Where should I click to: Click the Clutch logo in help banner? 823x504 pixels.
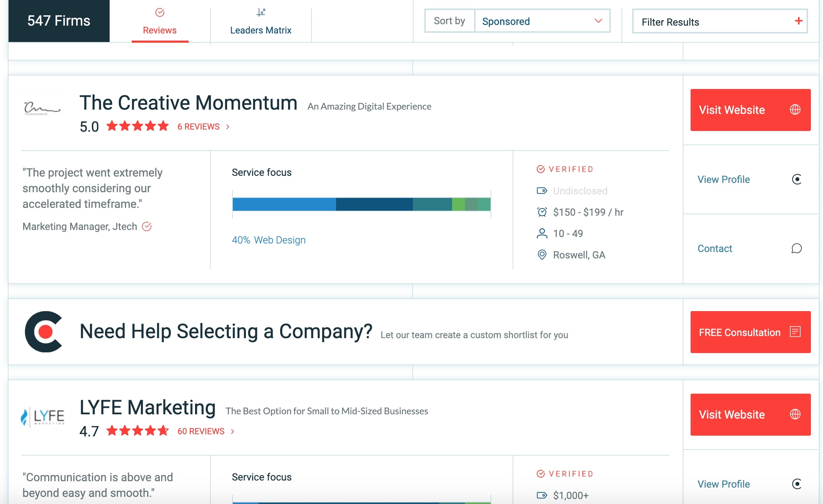(43, 332)
